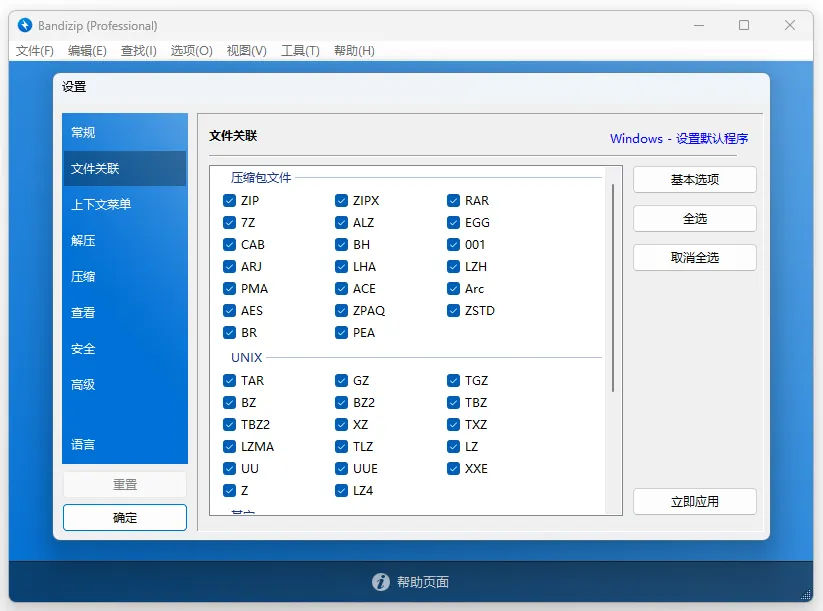Select the 文件关联 settings category
Image resolution: width=823 pixels, height=611 pixels.
tap(125, 168)
